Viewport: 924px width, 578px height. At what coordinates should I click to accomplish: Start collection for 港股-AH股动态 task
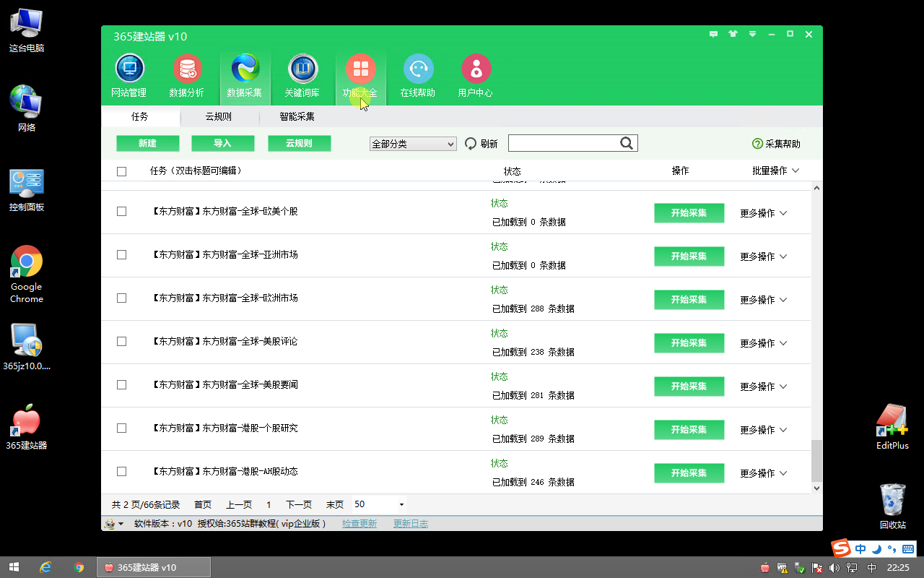[x=689, y=473]
